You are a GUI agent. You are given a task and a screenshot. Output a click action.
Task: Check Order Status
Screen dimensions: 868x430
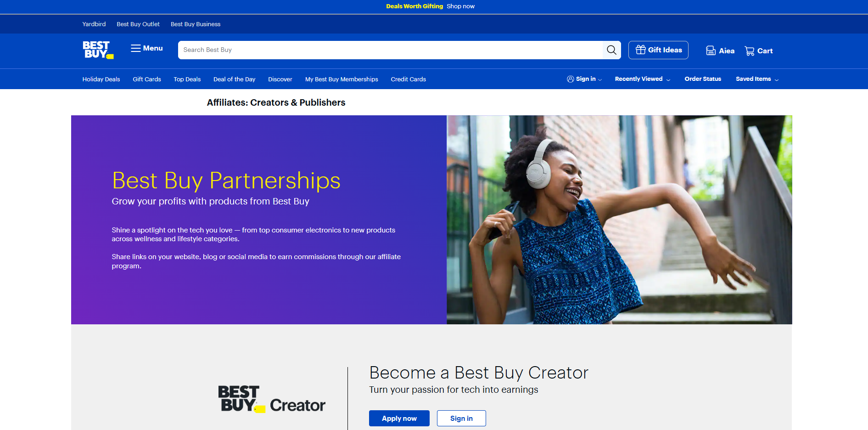(x=703, y=79)
